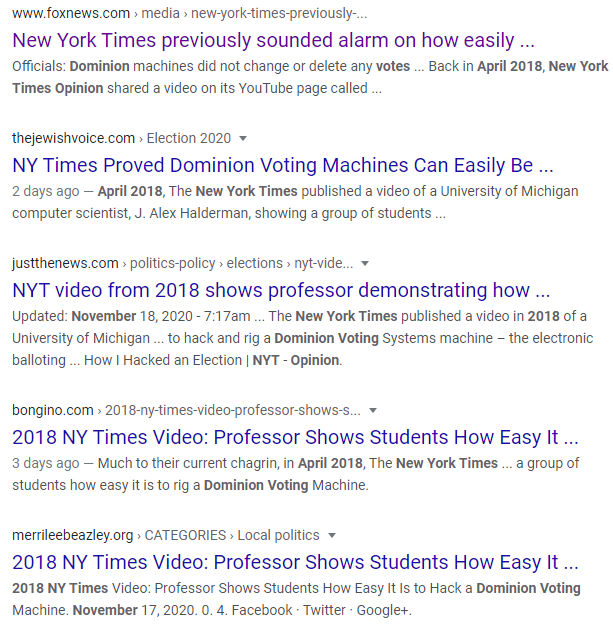Open the dropdown arrow next to justthenews.com URL
This screenshot has height=624, width=613.
(365, 263)
